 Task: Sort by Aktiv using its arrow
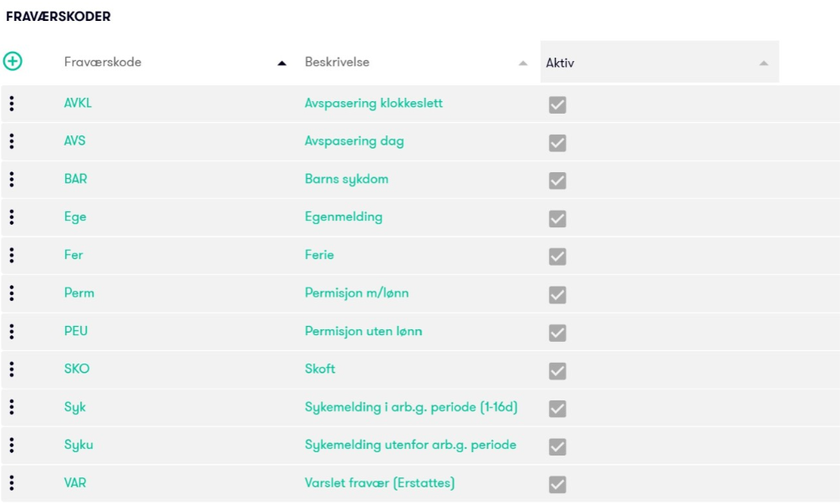[x=764, y=64]
